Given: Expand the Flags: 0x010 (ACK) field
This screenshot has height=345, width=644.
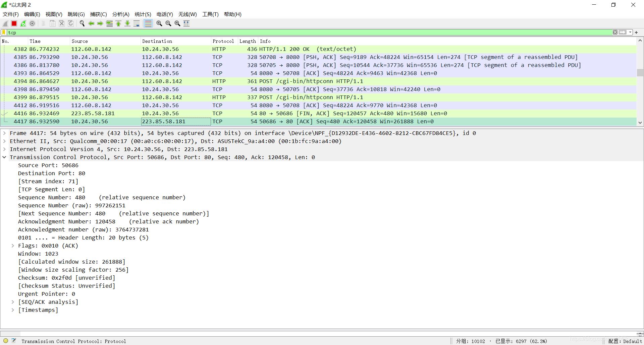Looking at the screenshot, I should 13,246.
